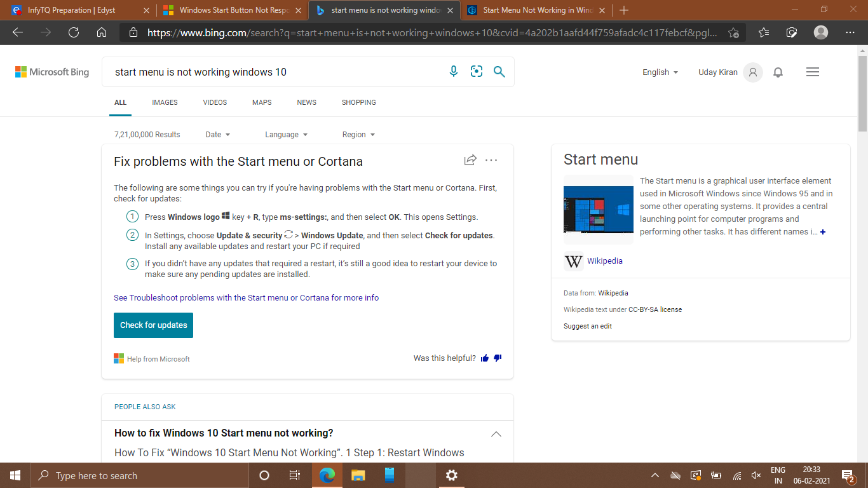The image size is (868, 488).
Task: Click the taskbar Type here to search box
Action: point(140,475)
